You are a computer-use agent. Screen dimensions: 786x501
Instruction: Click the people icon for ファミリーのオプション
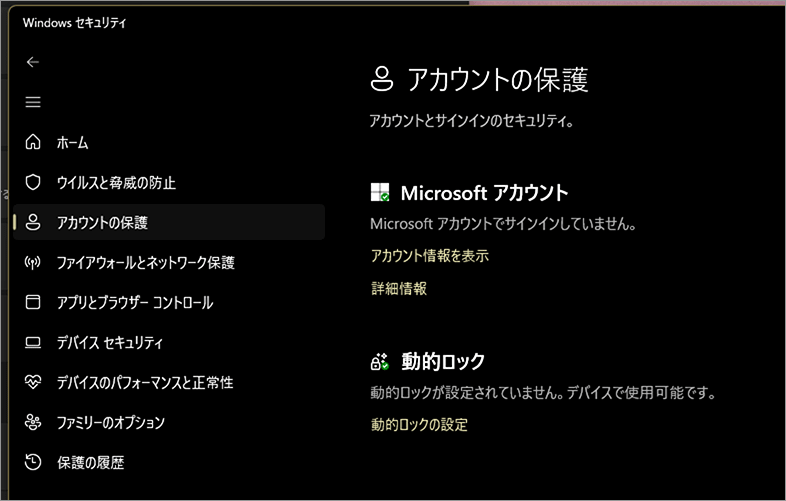pos(33,422)
